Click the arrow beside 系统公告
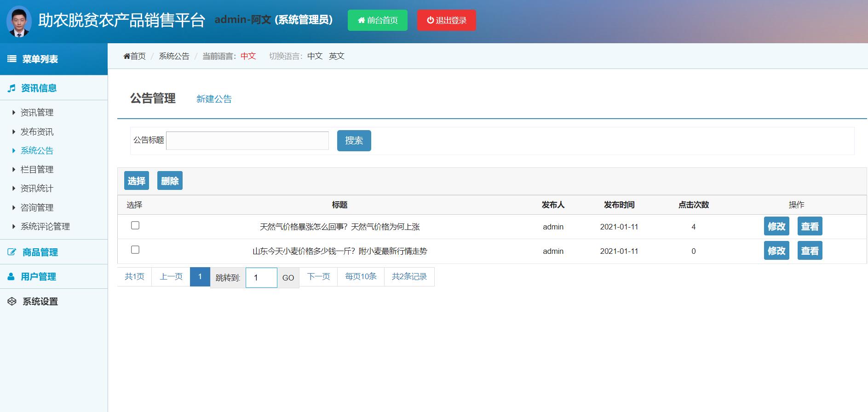 (x=14, y=151)
